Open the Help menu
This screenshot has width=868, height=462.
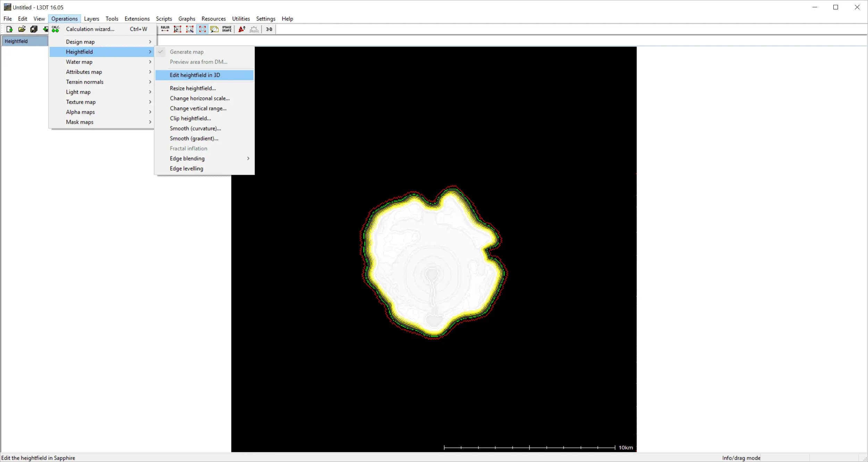[x=287, y=19]
